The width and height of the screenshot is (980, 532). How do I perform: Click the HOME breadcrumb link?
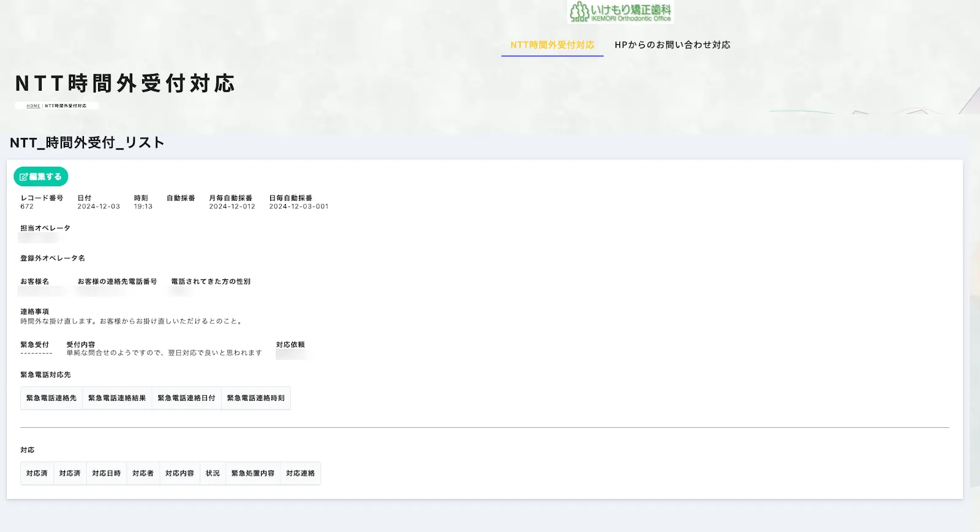[x=33, y=106]
